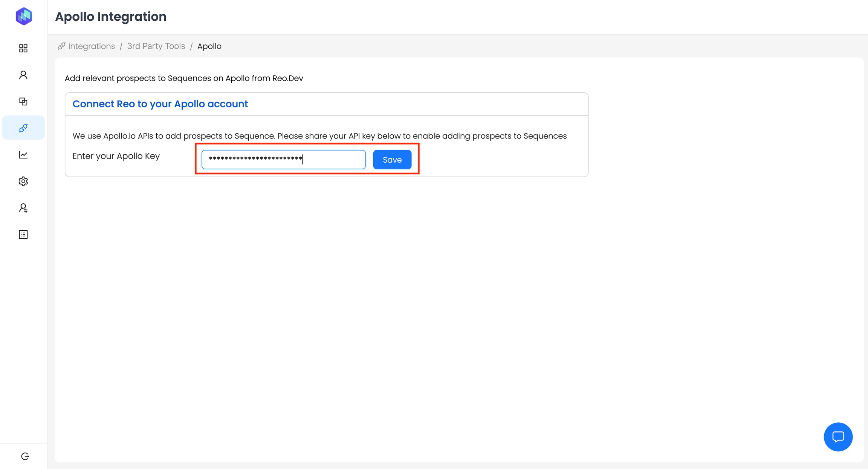
Task: Open the dashboard grid icon in sidebar
Action: click(23, 48)
